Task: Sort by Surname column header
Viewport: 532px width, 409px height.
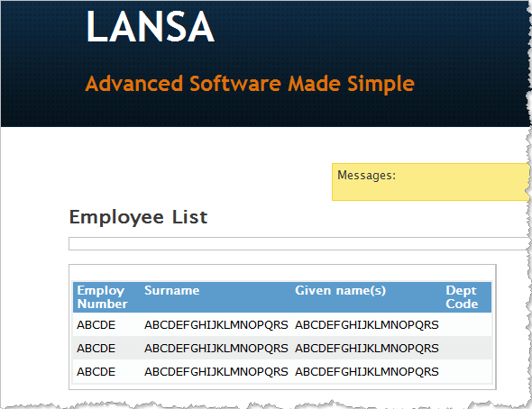Action: pyautogui.click(x=171, y=290)
